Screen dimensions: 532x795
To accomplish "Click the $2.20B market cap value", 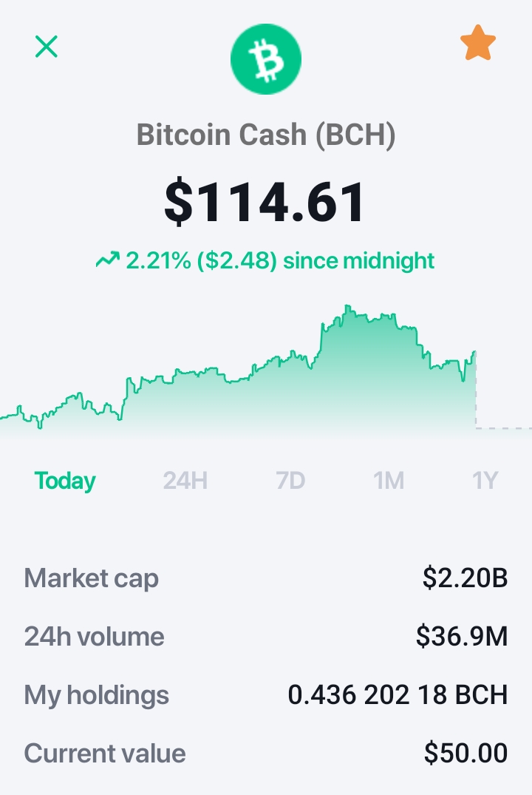I will click(x=465, y=578).
